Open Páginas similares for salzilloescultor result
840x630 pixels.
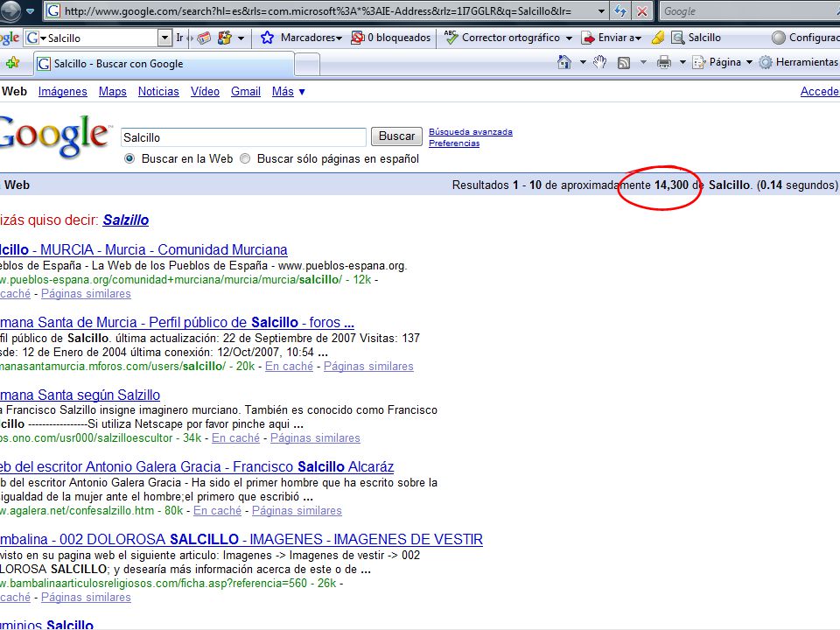(315, 438)
